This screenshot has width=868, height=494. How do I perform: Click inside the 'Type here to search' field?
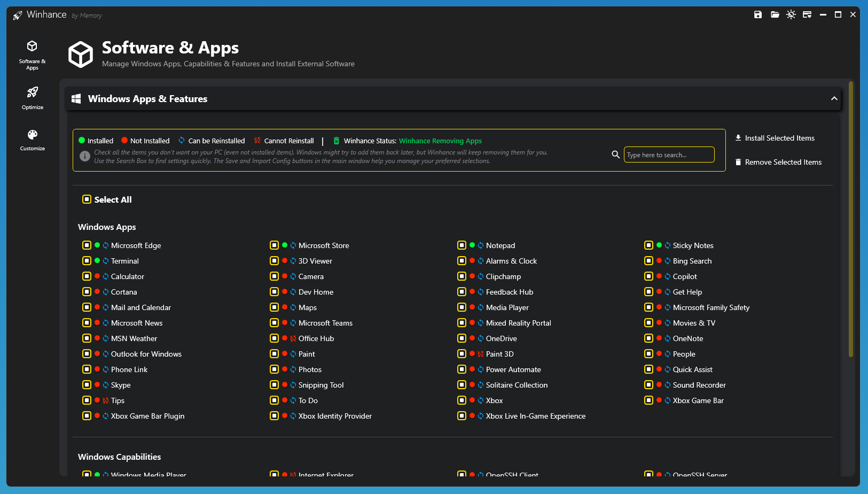[x=669, y=155]
